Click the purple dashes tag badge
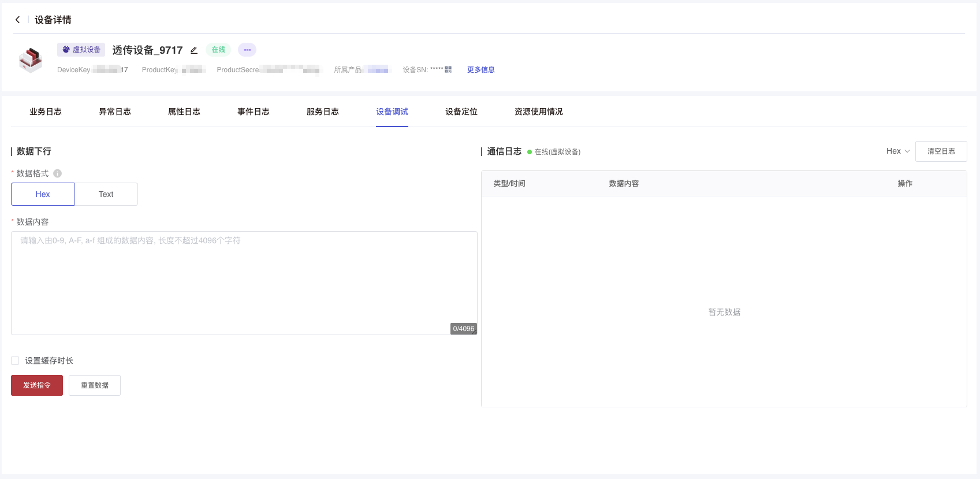Image resolution: width=980 pixels, height=479 pixels. pyautogui.click(x=247, y=50)
